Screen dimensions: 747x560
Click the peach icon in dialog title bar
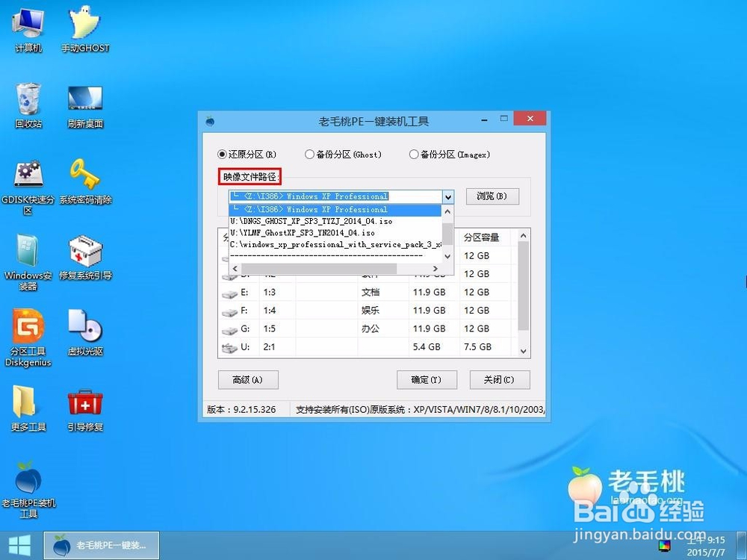pyautogui.click(x=210, y=121)
